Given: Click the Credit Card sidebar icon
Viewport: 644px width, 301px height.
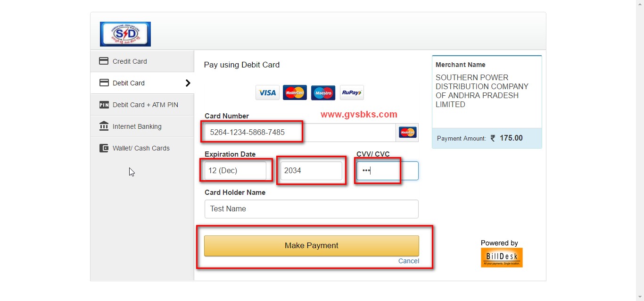Looking at the screenshot, I should (x=104, y=61).
